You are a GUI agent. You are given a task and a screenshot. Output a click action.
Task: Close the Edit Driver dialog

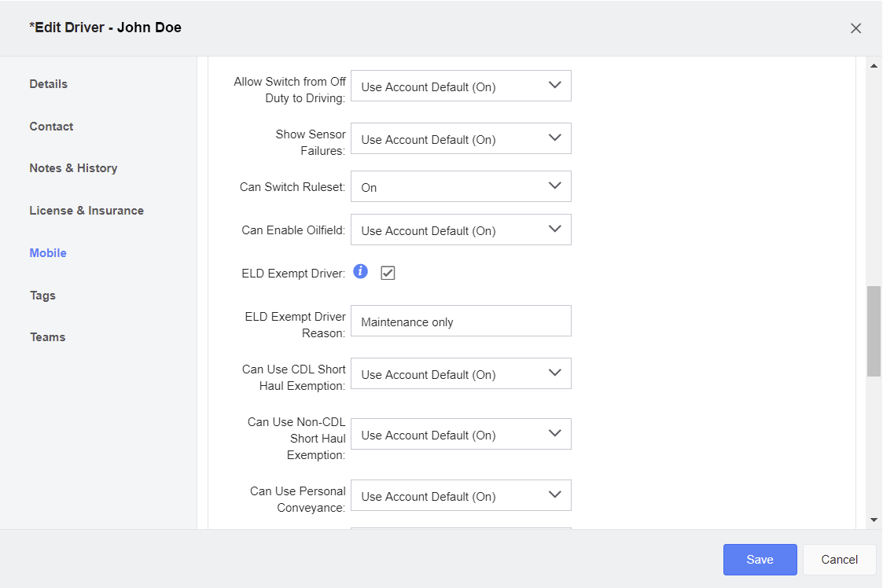[x=855, y=28]
